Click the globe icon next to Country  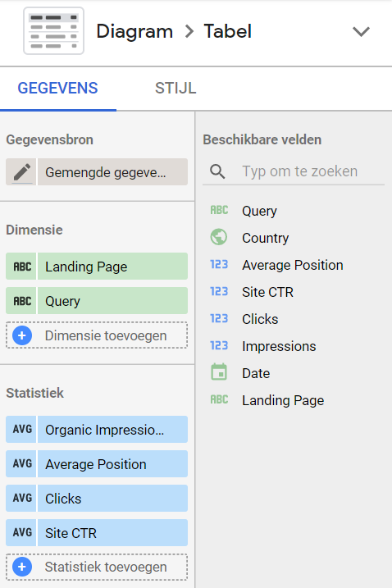[x=219, y=237]
